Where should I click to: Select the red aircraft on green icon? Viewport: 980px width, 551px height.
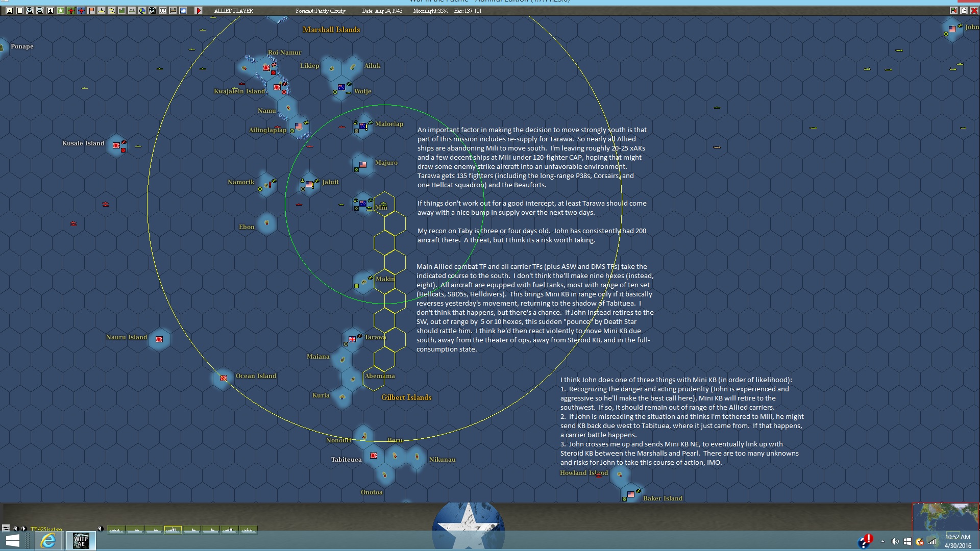[x=71, y=10]
